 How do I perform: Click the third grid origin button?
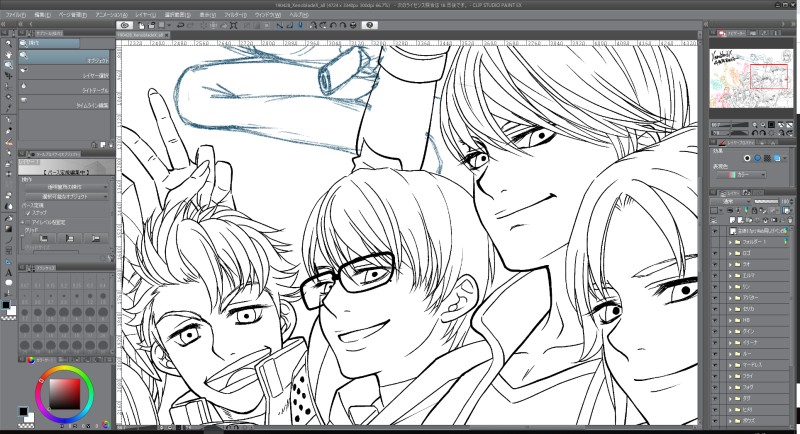click(x=95, y=238)
